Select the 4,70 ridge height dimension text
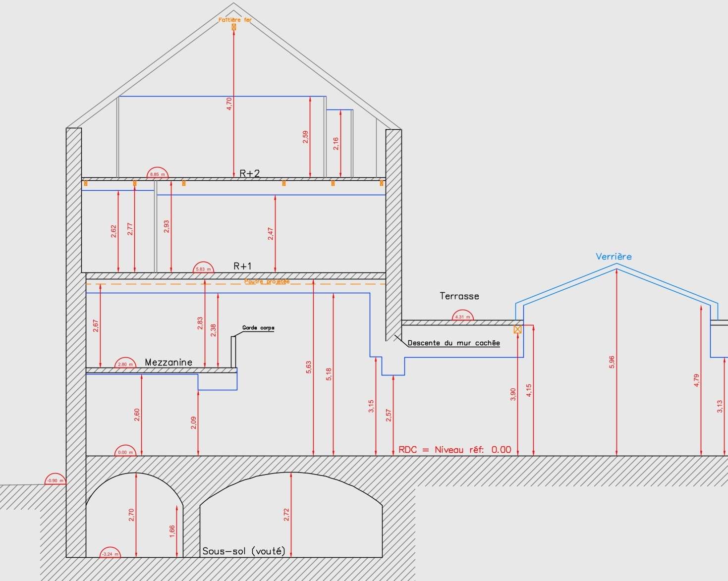Image resolution: width=728 pixels, height=581 pixels. [x=229, y=104]
